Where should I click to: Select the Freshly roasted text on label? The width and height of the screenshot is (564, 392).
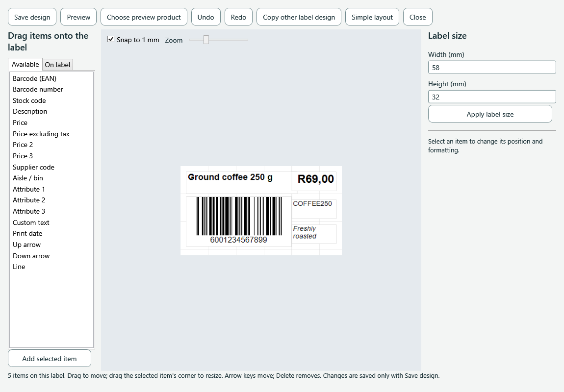(314, 234)
